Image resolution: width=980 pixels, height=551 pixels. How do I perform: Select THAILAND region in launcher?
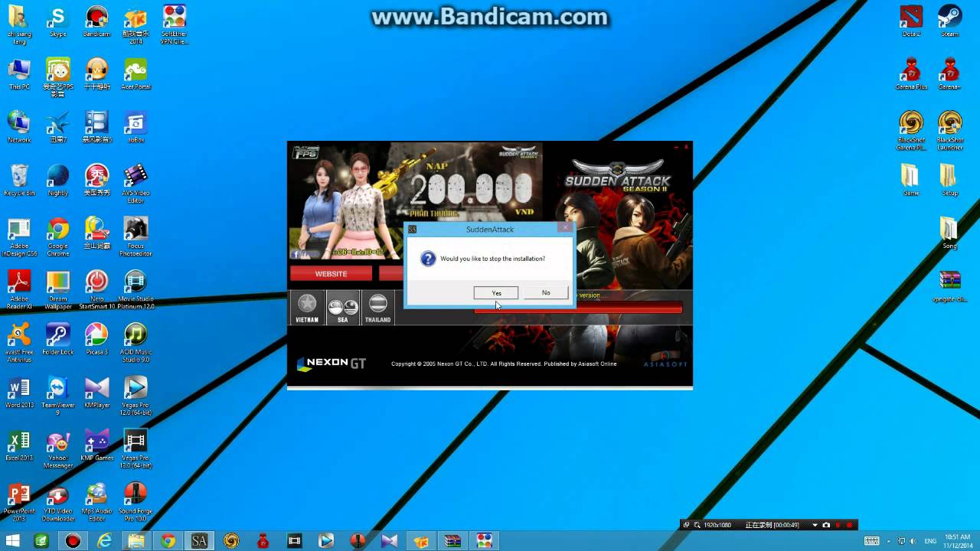pyautogui.click(x=378, y=308)
